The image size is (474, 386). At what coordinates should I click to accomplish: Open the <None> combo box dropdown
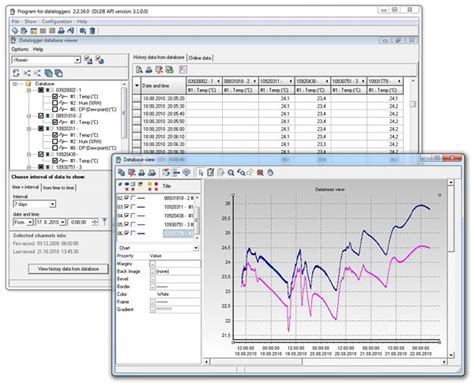tap(78, 60)
